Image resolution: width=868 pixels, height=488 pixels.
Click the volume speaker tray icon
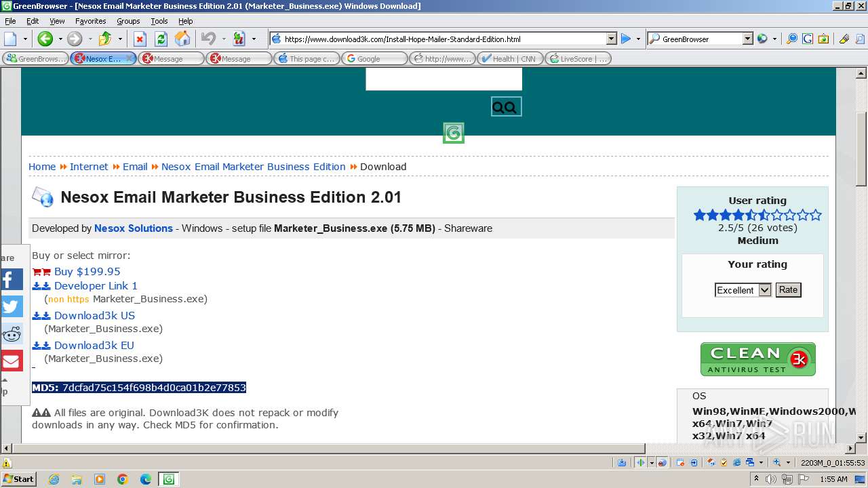pyautogui.click(x=772, y=479)
